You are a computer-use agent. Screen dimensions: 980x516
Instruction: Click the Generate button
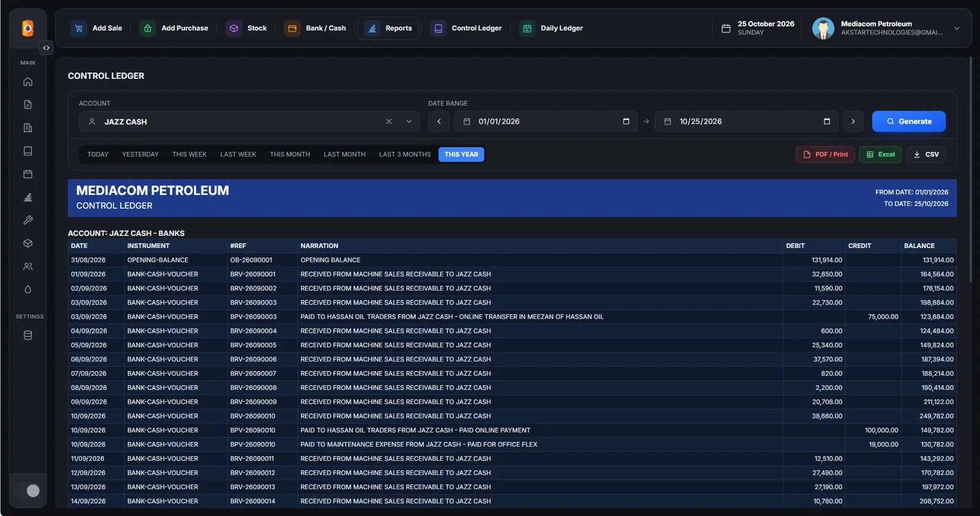point(909,121)
